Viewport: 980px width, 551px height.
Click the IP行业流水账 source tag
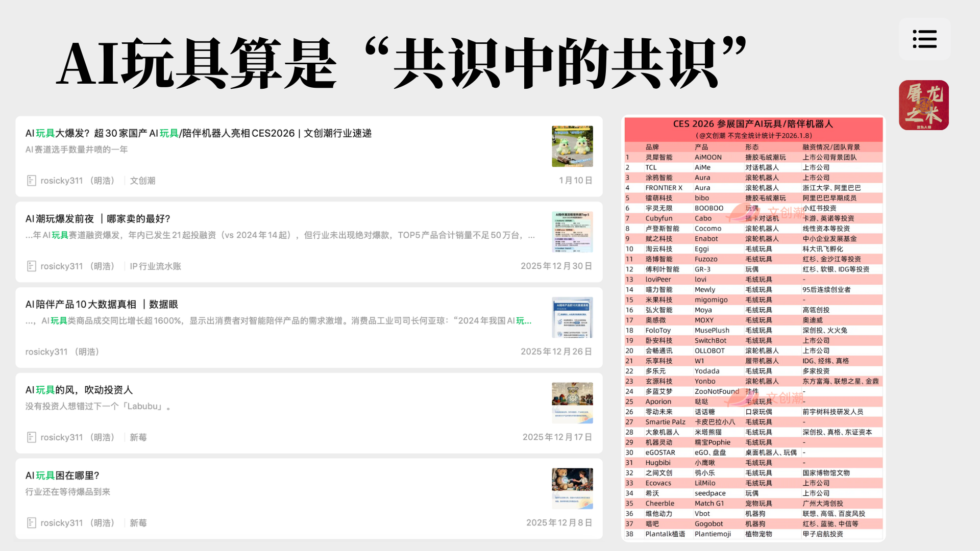155,266
